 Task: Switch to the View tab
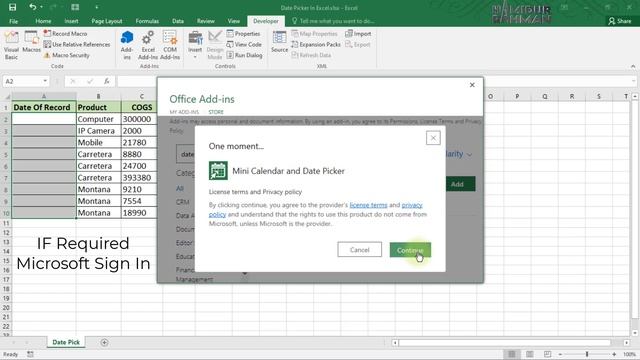[233, 21]
